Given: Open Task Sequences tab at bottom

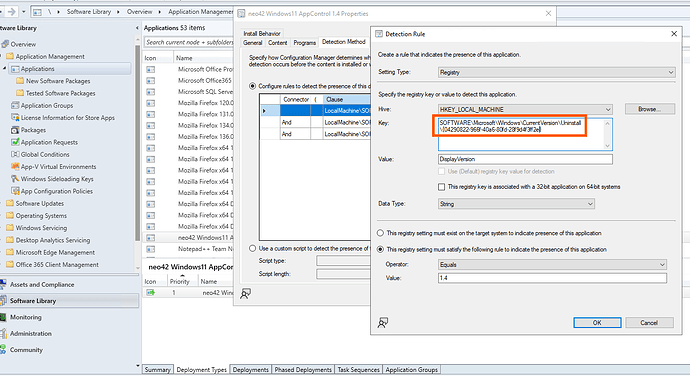Looking at the screenshot, I should tap(358, 370).
